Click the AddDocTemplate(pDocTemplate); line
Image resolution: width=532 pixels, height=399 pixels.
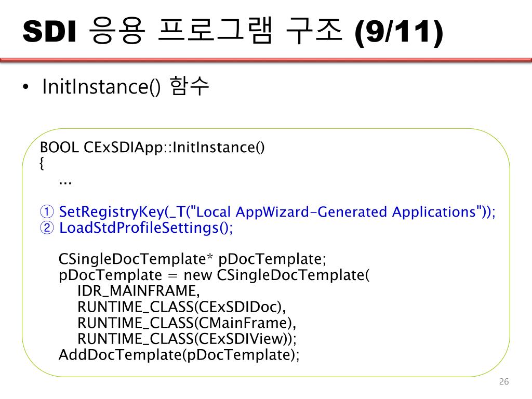(x=179, y=355)
